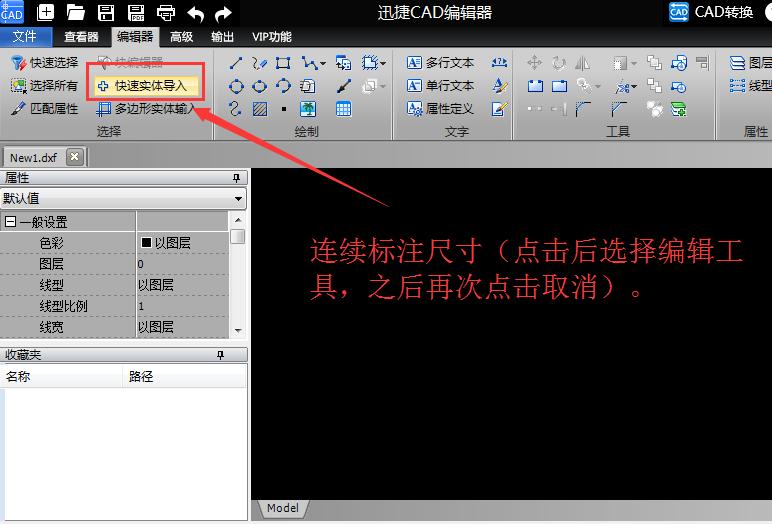This screenshot has width=772, height=524.
Task: Click the properties list scroll-down arrow
Action: [x=238, y=331]
